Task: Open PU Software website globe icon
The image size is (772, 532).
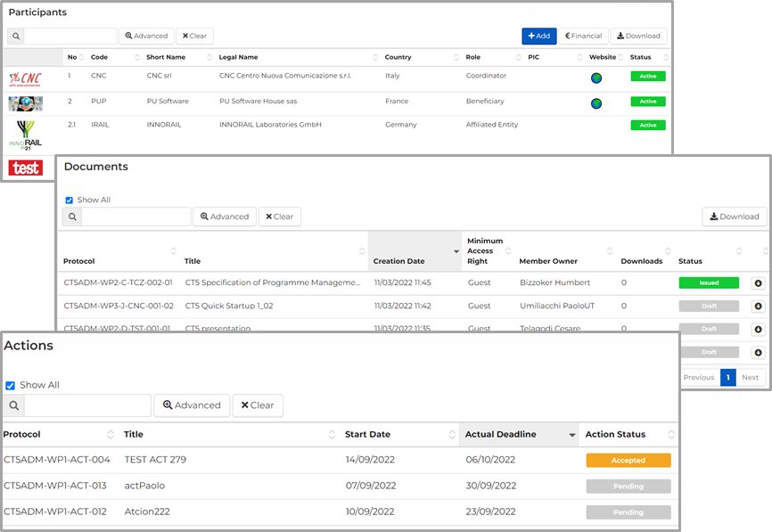Action: pos(595,103)
